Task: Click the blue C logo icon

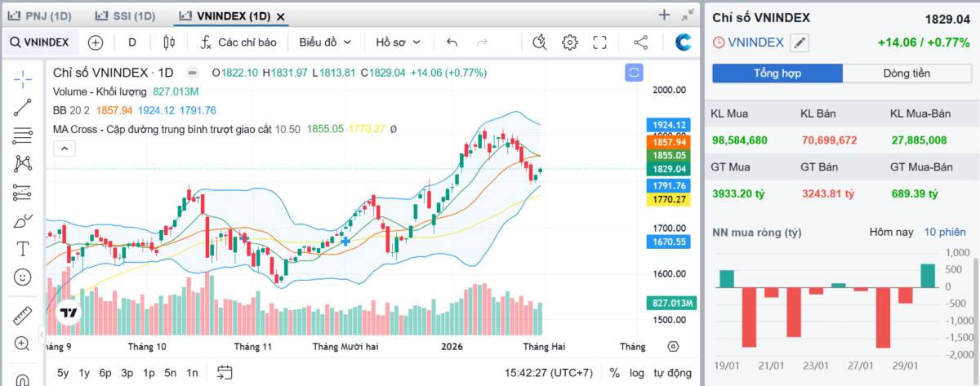Action: pyautogui.click(x=684, y=42)
